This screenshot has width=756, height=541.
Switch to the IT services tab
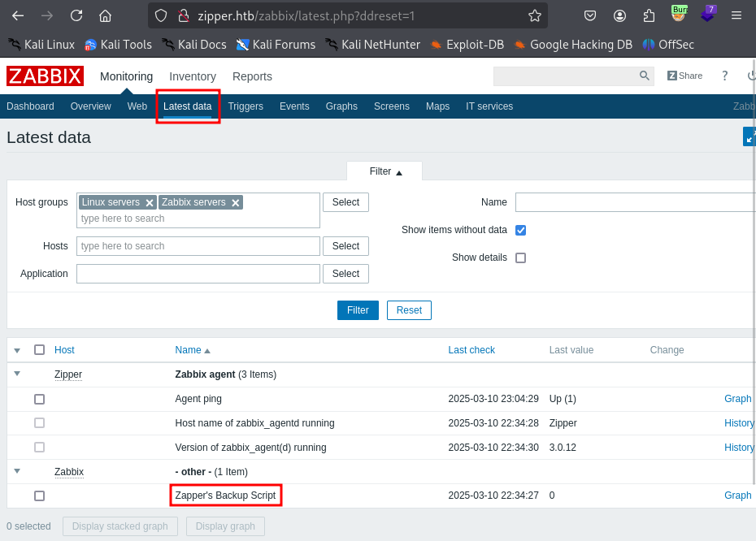(489, 106)
